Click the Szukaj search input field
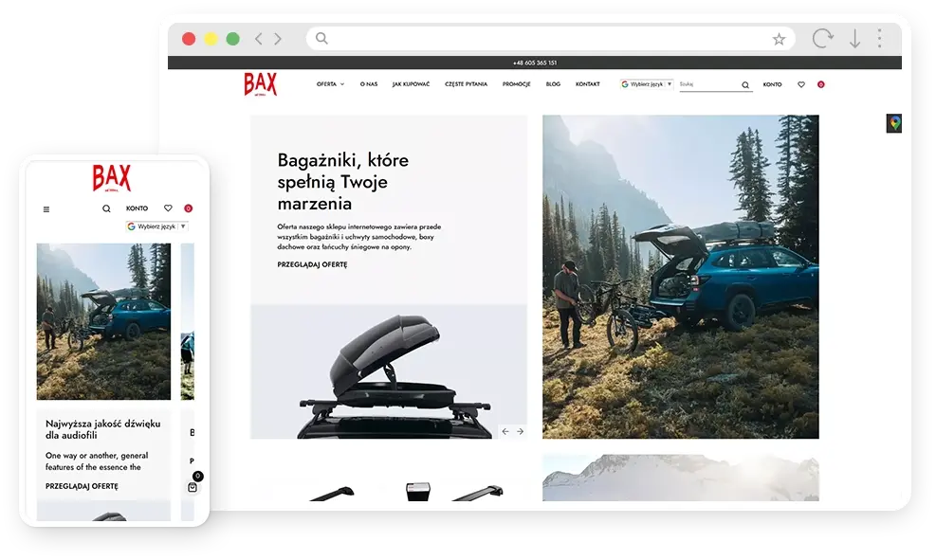Screen dimensions: 936x560 coord(707,84)
